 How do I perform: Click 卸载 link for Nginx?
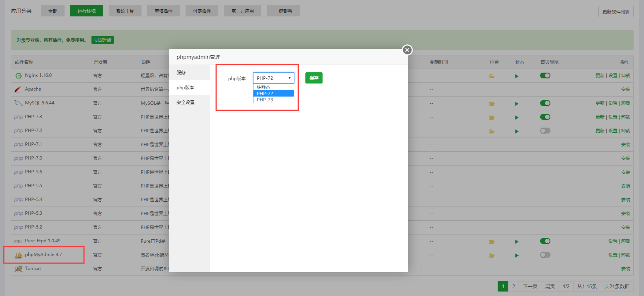(626, 76)
